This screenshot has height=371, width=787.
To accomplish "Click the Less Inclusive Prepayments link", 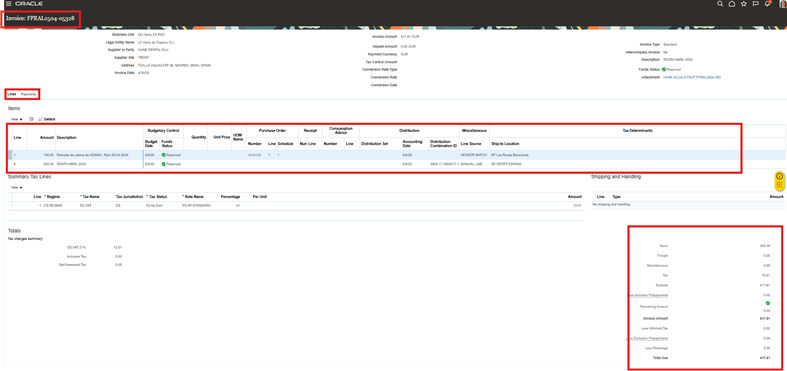I will [647, 295].
